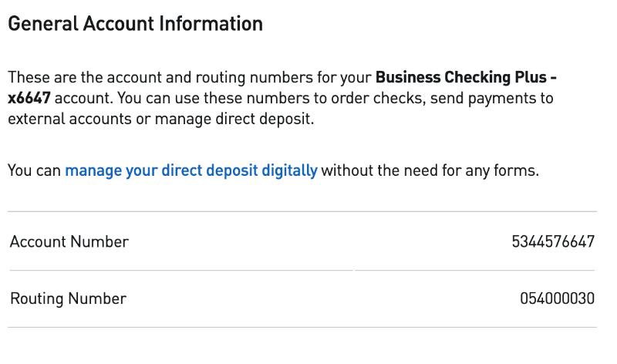Click the divider line below the Routing Number row
The image size is (617, 364).
coord(302,327)
